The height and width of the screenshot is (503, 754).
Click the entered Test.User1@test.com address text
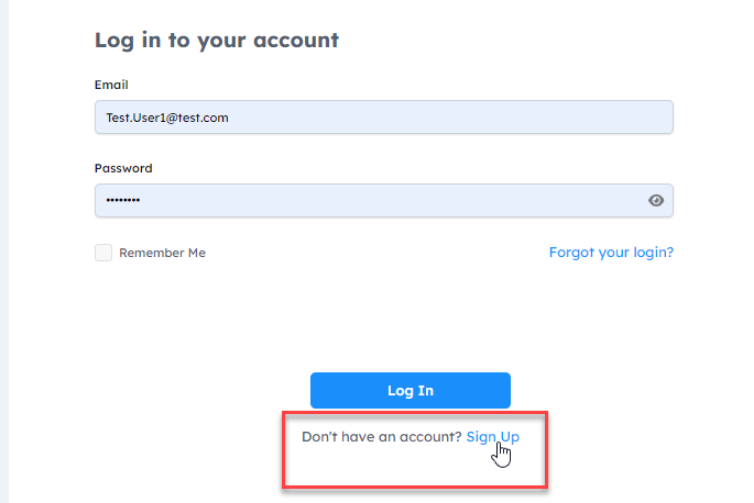click(x=167, y=118)
